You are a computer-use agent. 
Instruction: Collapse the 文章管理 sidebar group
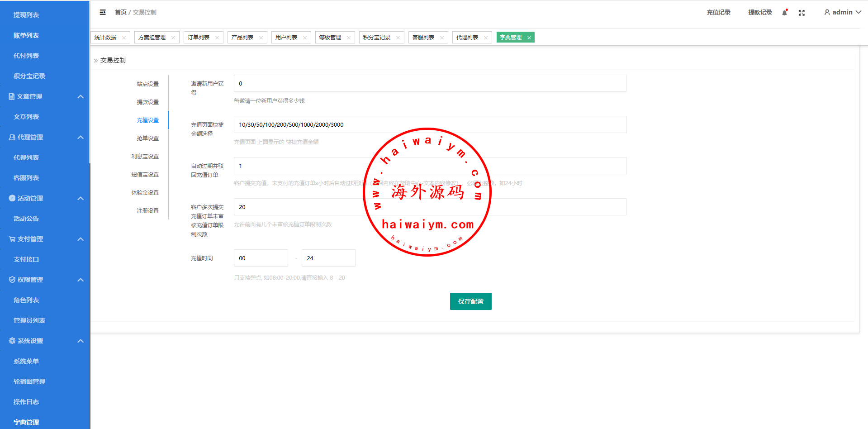[81, 96]
